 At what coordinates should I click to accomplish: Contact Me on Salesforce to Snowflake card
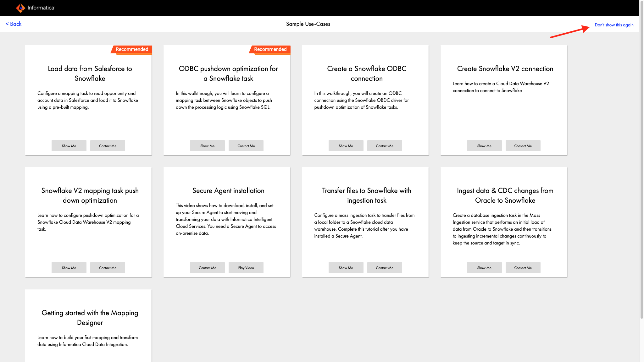point(108,146)
